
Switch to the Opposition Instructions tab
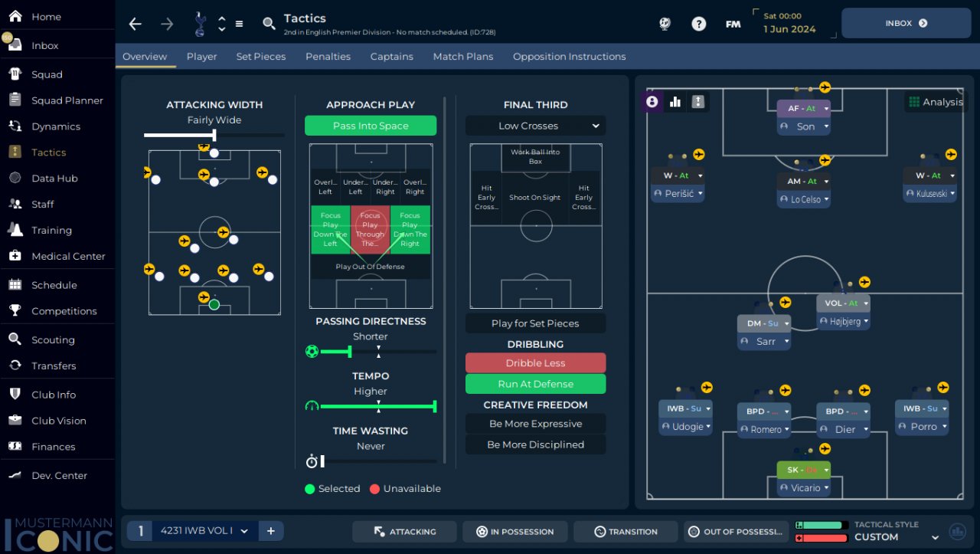point(570,57)
